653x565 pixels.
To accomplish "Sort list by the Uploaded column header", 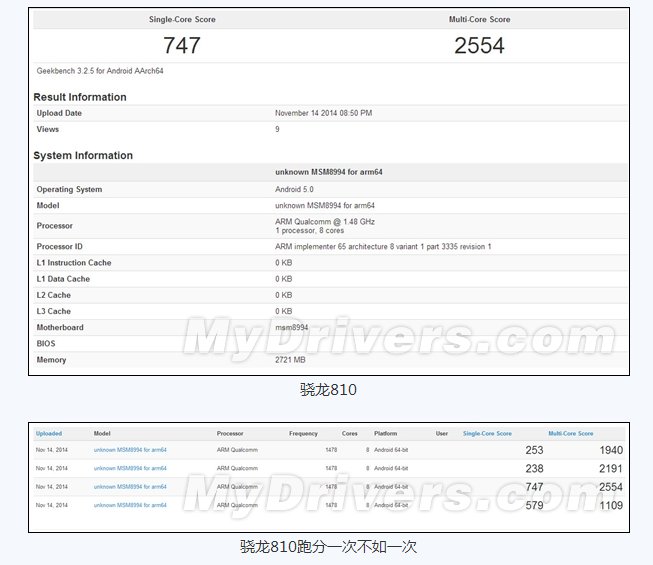I will pyautogui.click(x=49, y=433).
